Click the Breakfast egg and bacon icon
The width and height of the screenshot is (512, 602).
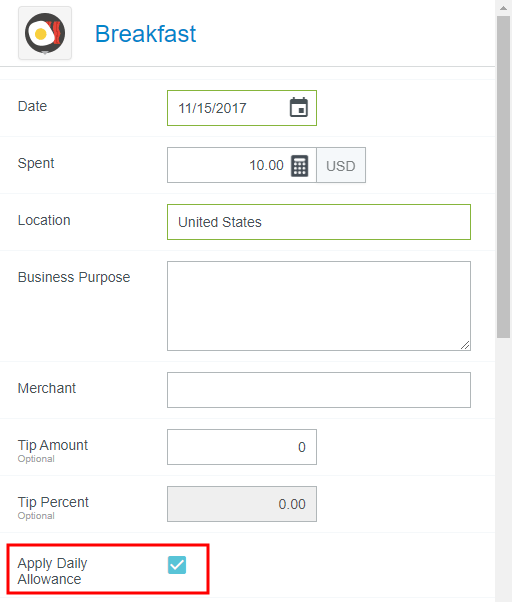45,33
